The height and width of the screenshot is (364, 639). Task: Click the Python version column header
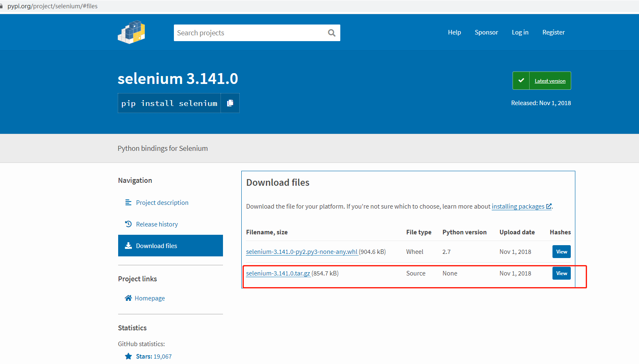(x=464, y=232)
